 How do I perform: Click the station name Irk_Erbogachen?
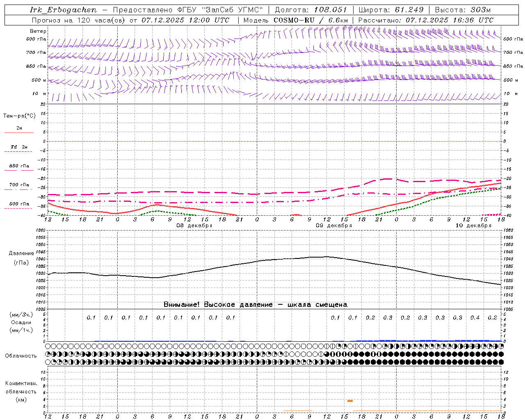(x=63, y=10)
